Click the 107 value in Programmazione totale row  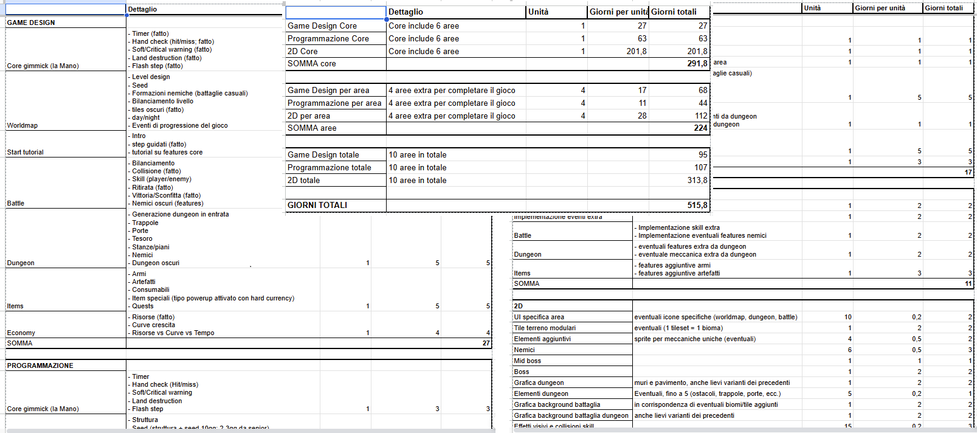679,167
